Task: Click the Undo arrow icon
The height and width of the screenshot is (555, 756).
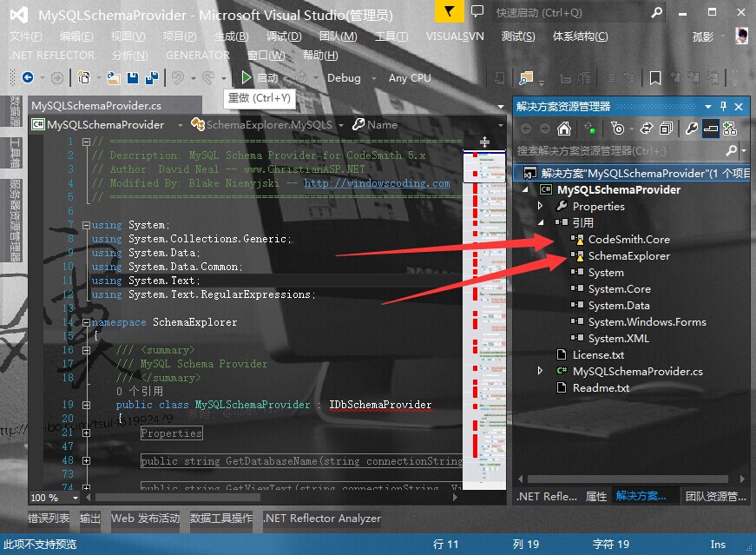Action: tap(178, 77)
